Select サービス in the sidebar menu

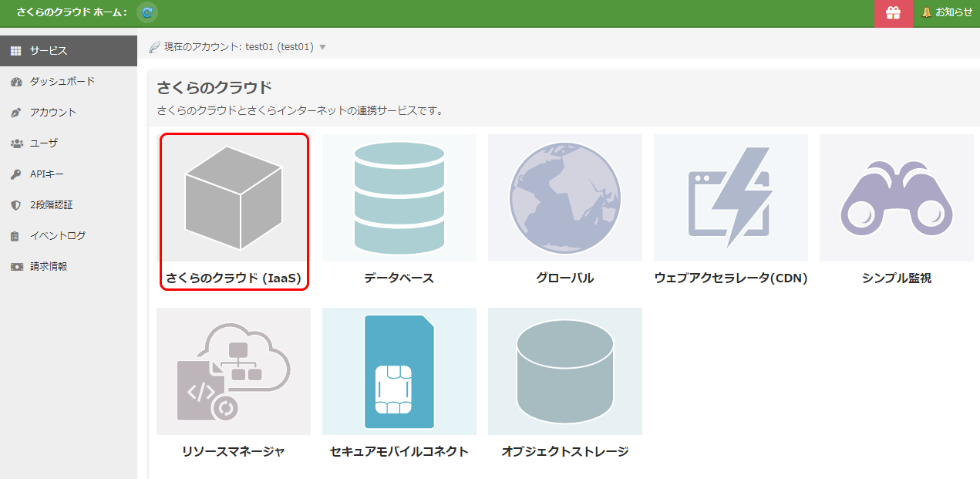[x=69, y=51]
